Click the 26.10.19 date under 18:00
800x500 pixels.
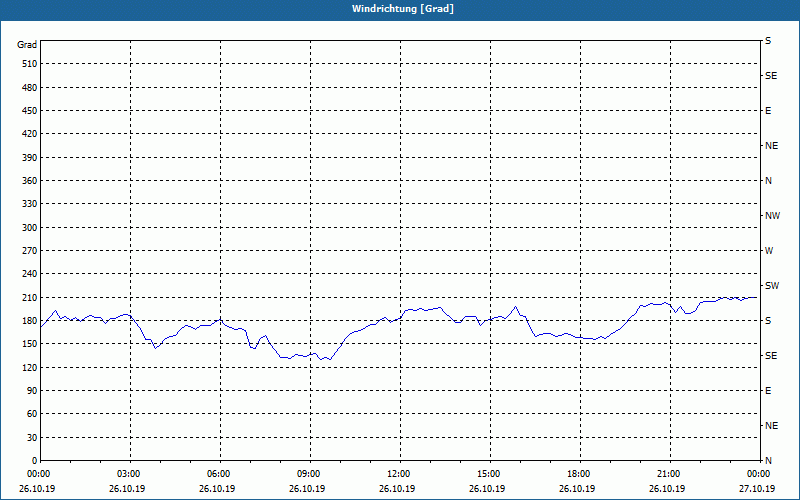[577, 489]
